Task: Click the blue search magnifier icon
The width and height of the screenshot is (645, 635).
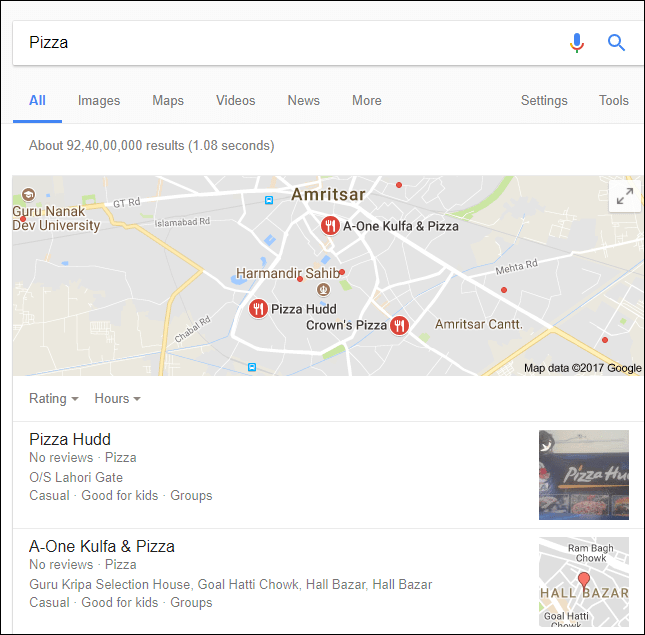Action: pos(617,43)
